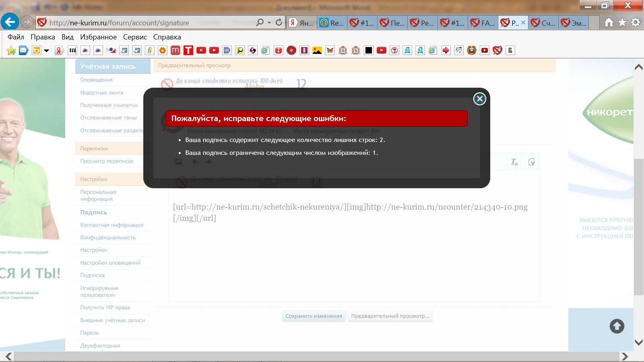This screenshot has height=362, width=644.
Task: Open the yellow picture favorite icon
Action: pyautogui.click(x=317, y=50)
